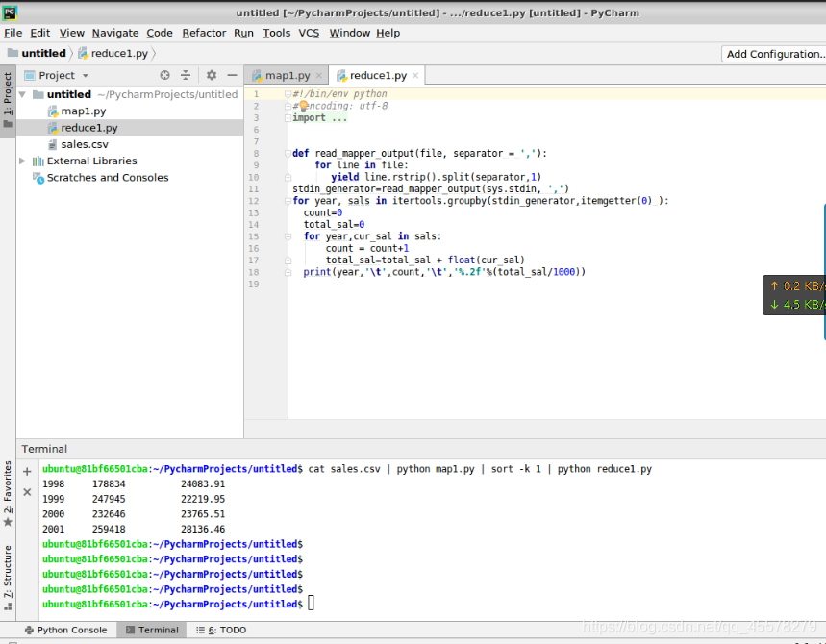Viewport: 826px width, 644px height.
Task: Click the Scratches and Consoles icon
Action: click(38, 178)
